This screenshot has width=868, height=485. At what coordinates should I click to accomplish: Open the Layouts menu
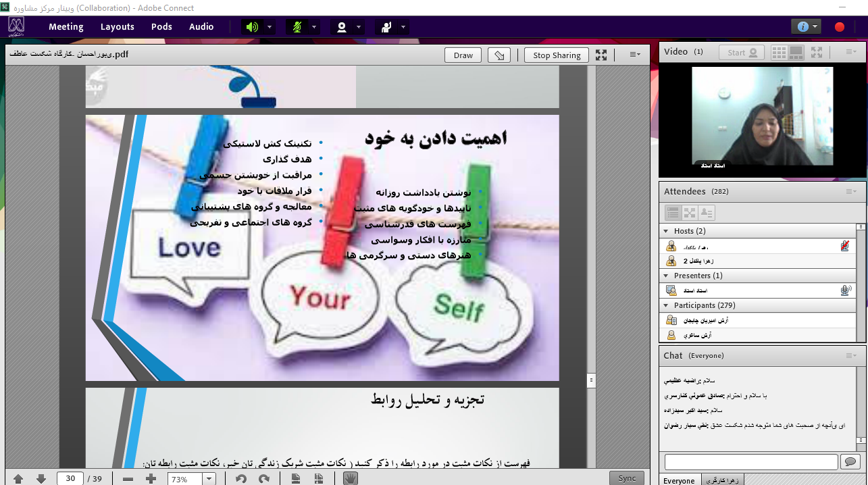click(x=118, y=27)
